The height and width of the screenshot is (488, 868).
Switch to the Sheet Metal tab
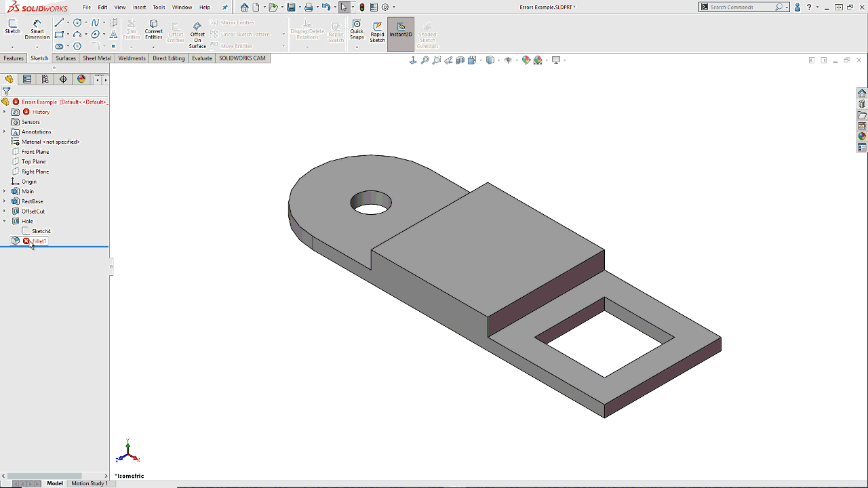pos(97,58)
